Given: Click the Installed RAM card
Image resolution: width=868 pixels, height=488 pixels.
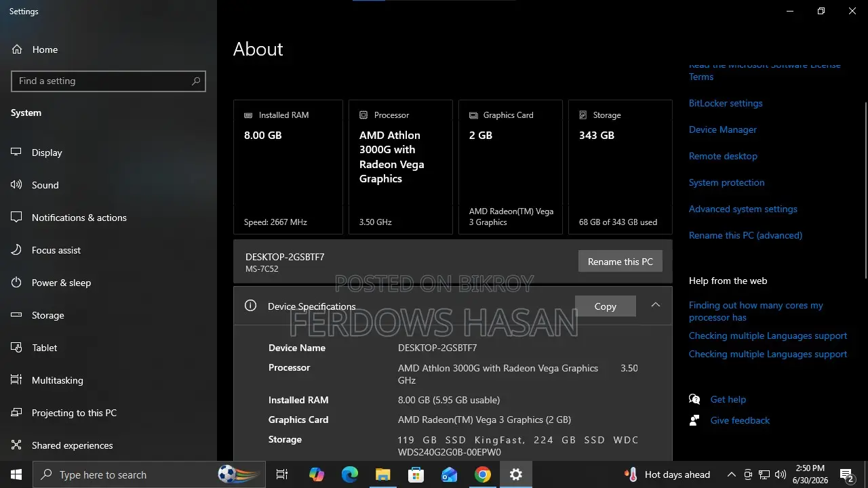Looking at the screenshot, I should click(288, 167).
